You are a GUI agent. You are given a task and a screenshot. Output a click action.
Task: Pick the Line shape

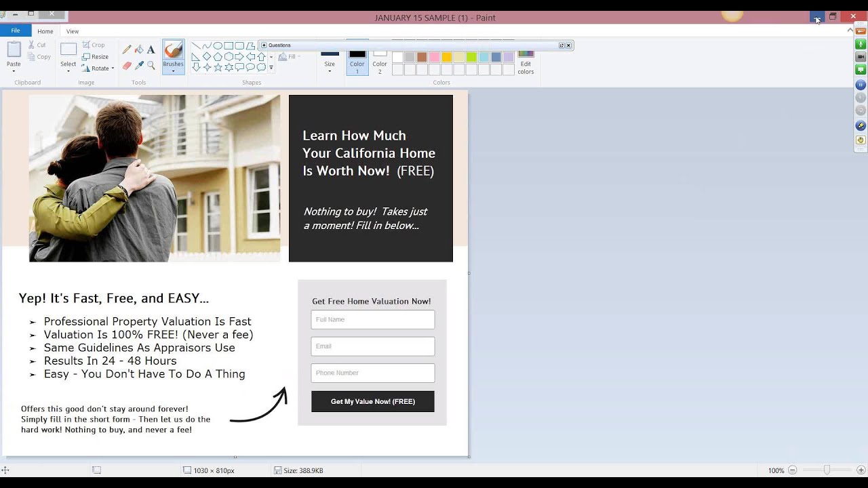pos(196,46)
